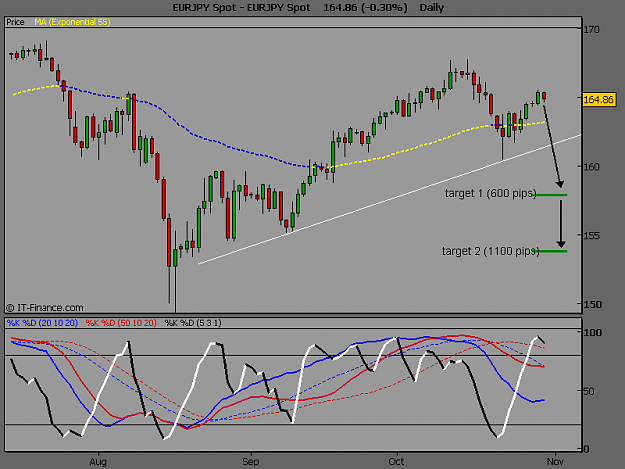Click the 'EURJPY Spot - EURJPY Spot' chart title
The width and height of the screenshot is (625, 469).
click(x=241, y=8)
